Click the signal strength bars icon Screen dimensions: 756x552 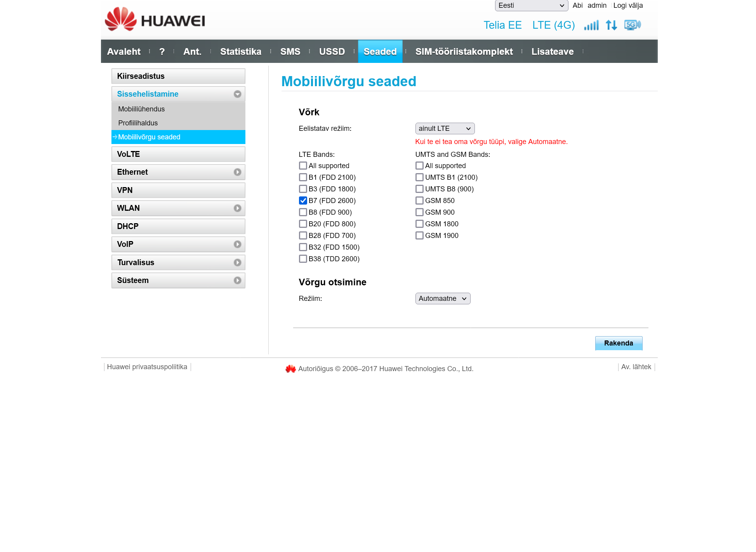[591, 25]
